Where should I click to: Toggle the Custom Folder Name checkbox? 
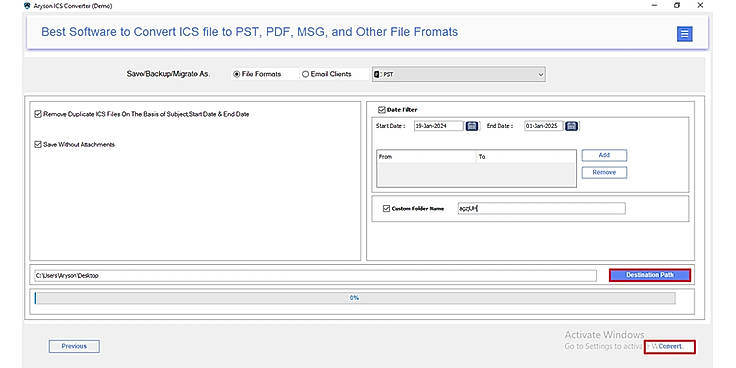(x=387, y=208)
